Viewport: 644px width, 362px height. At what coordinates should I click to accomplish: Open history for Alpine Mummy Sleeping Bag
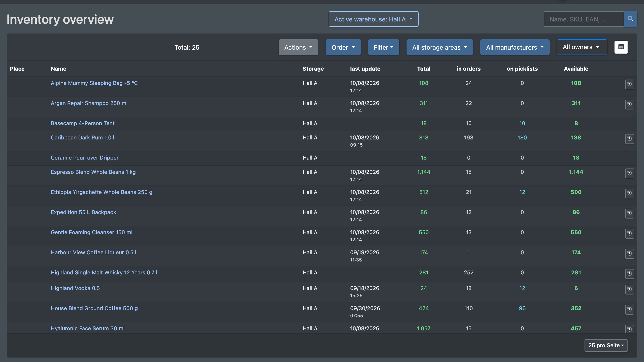629,84
